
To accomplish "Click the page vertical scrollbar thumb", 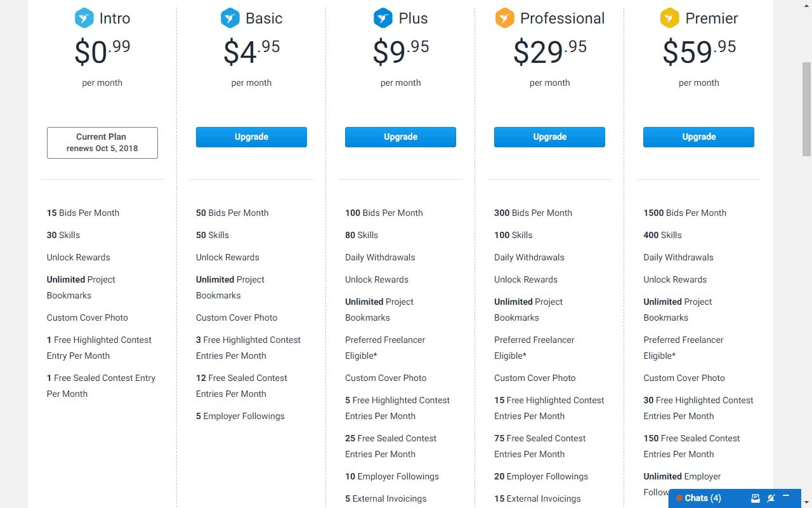I will pyautogui.click(x=806, y=108).
